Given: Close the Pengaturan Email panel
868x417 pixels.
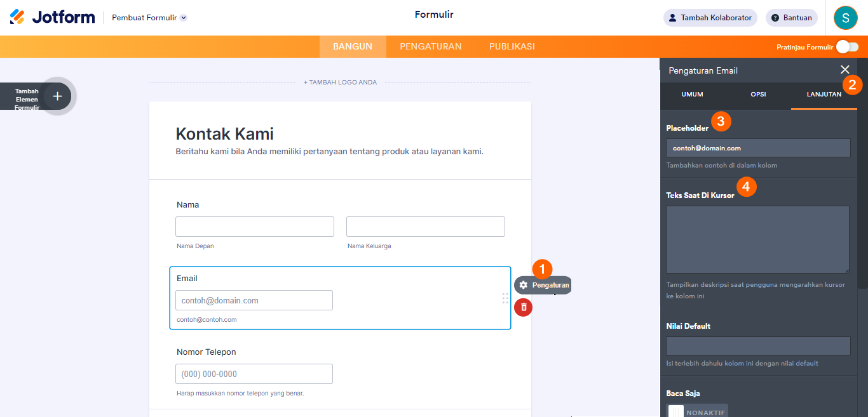Looking at the screenshot, I should click(x=845, y=70).
